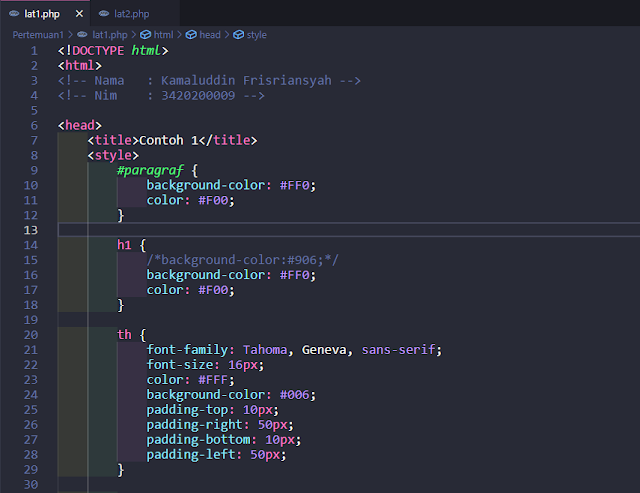Screen dimensions: 640x493
Task: Click background-color property on line 16
Action: (x=206, y=275)
